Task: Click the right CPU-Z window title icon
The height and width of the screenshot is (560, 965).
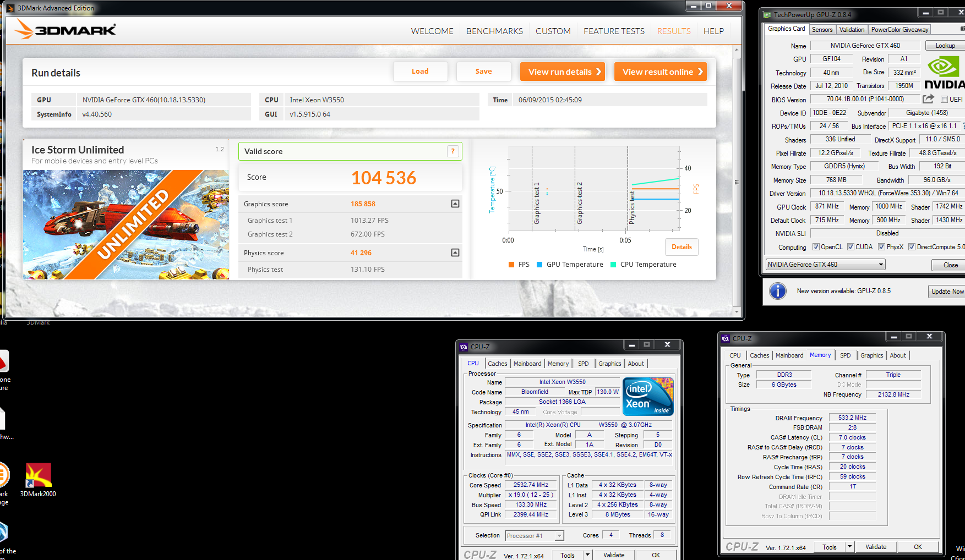Action: point(726,338)
